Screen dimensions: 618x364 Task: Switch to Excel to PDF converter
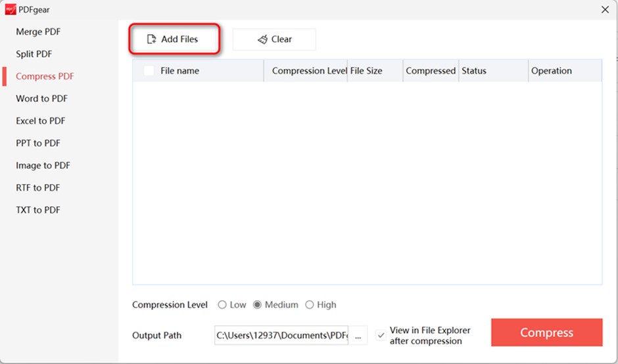coord(41,121)
